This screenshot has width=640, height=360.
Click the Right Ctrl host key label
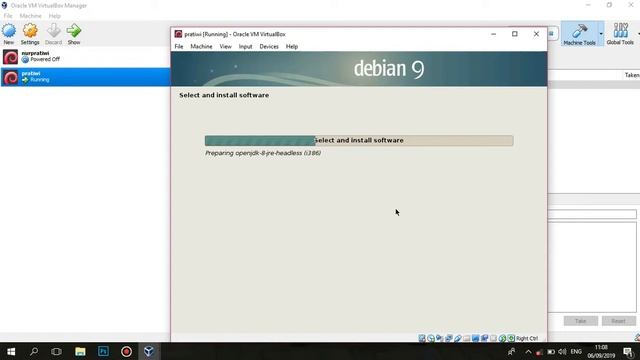(527, 338)
